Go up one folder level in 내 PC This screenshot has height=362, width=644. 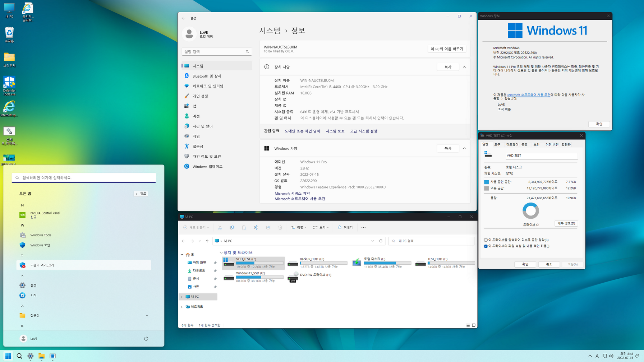point(207,241)
